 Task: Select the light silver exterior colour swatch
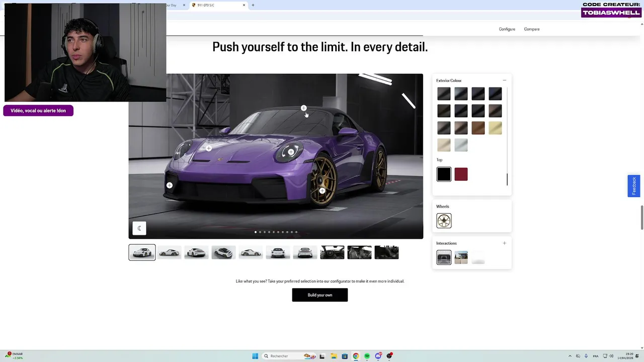(x=461, y=145)
